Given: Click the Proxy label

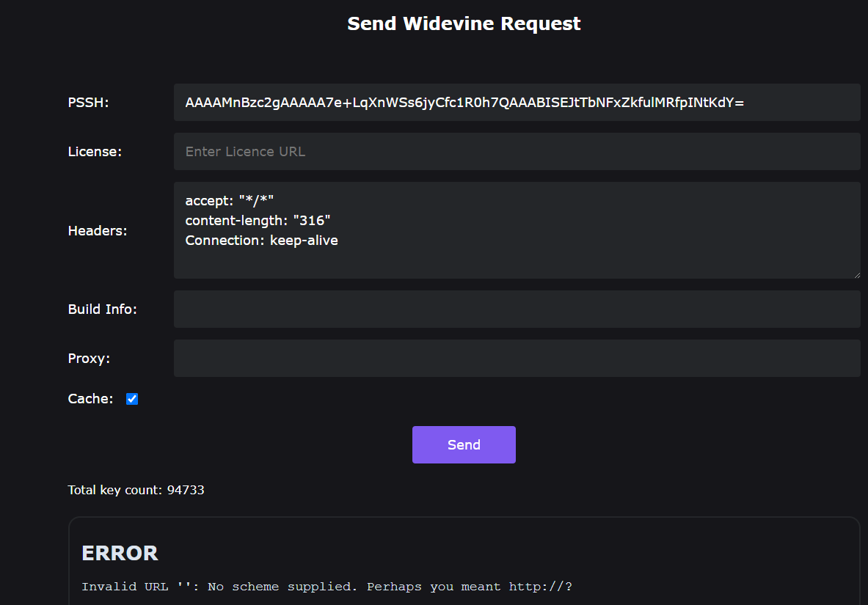Looking at the screenshot, I should pos(89,359).
